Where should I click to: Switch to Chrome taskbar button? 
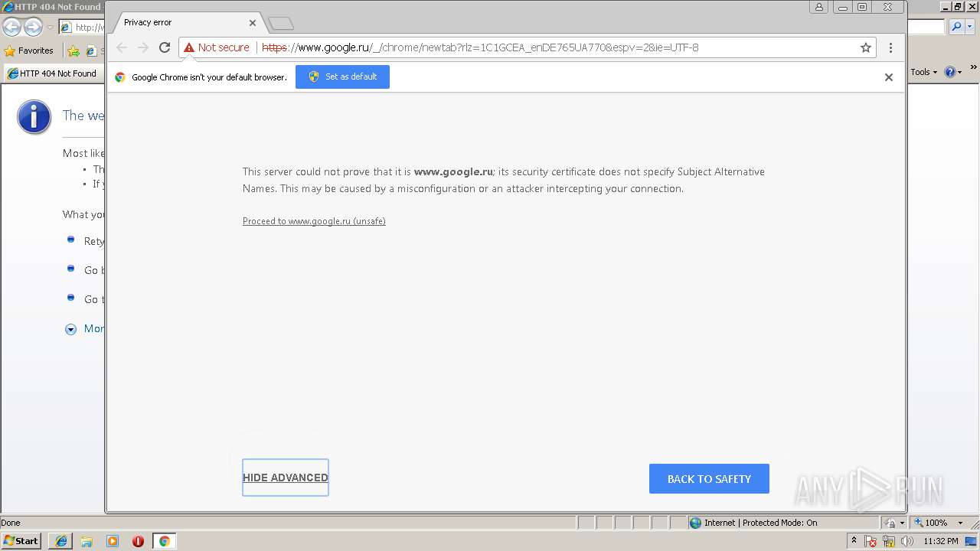click(164, 541)
